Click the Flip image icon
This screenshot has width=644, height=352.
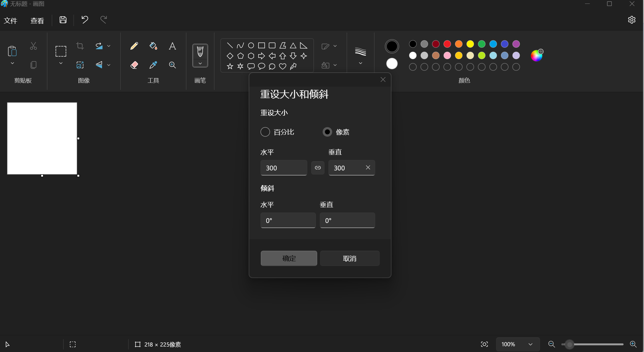pos(99,65)
